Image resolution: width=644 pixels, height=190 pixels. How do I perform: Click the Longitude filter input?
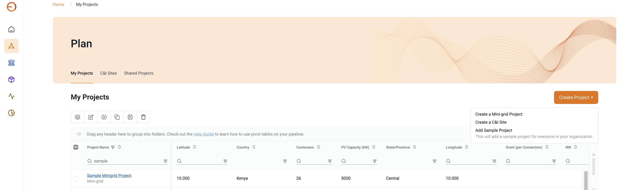471,161
